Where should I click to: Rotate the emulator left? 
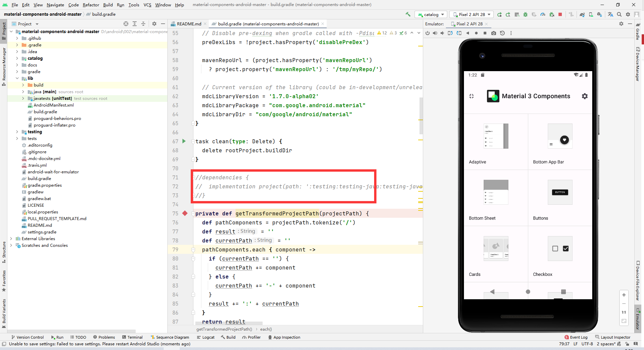pos(450,33)
